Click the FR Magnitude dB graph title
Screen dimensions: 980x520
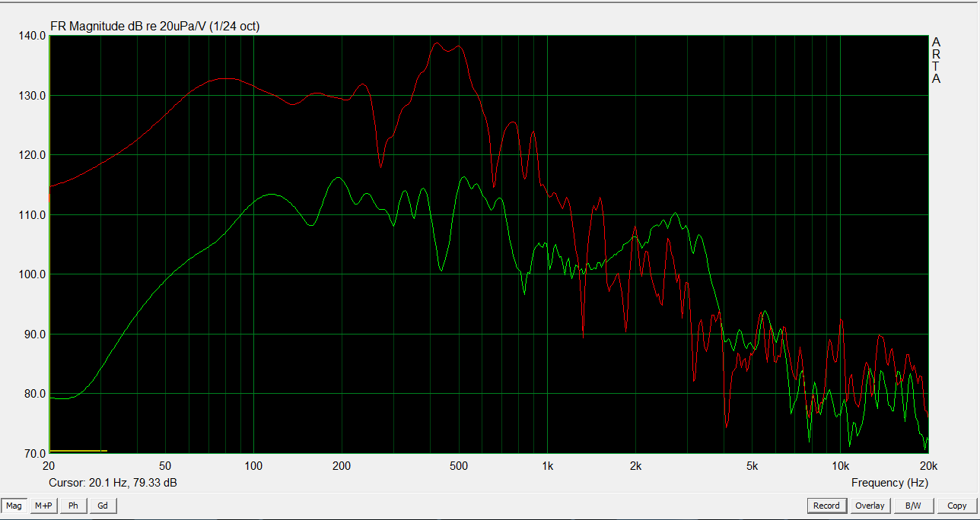pyautogui.click(x=154, y=27)
